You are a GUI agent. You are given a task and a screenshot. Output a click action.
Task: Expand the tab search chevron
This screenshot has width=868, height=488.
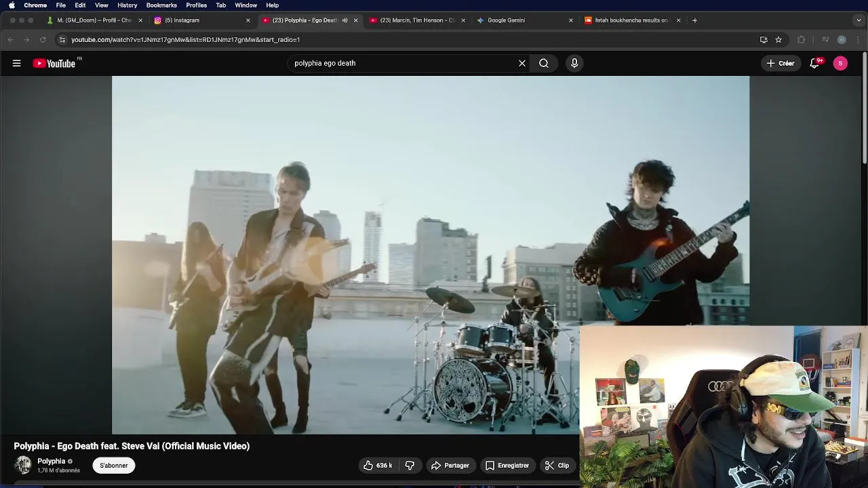coord(859,20)
